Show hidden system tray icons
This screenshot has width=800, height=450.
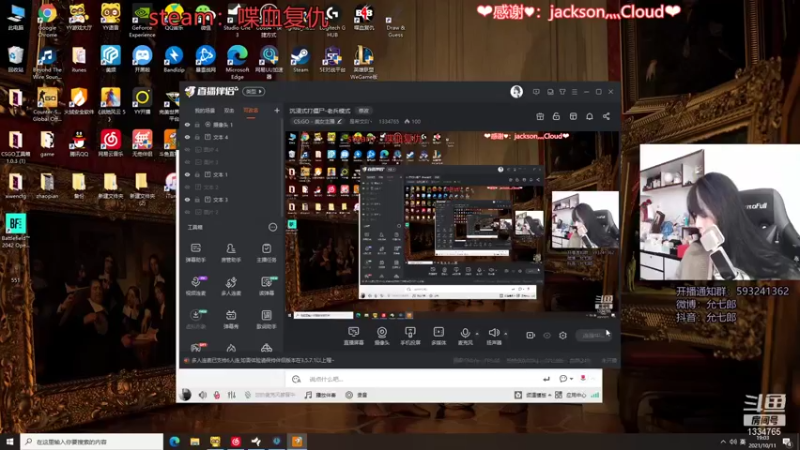pyautogui.click(x=723, y=442)
